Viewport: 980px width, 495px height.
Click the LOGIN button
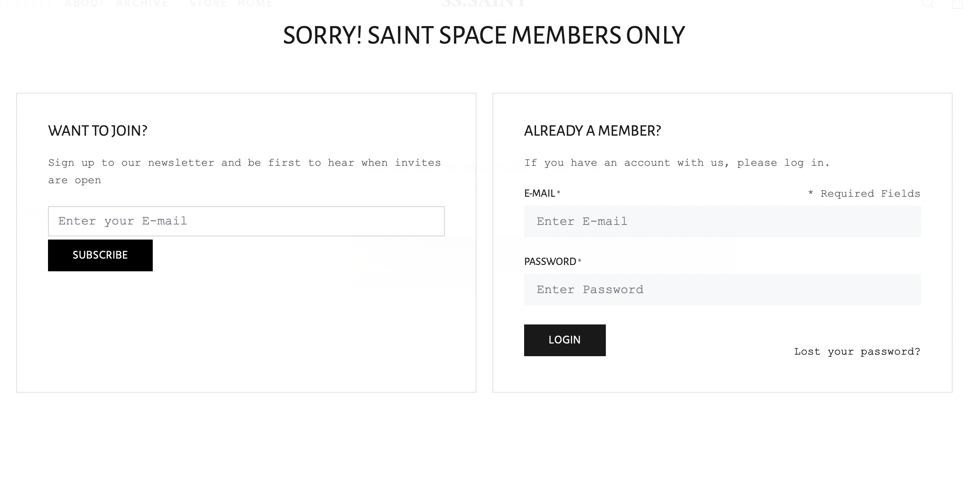point(565,340)
